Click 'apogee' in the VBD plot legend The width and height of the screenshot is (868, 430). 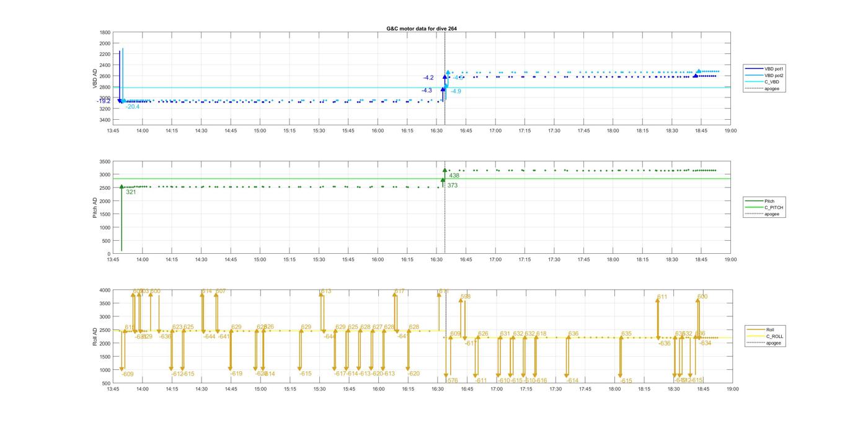tap(771, 88)
